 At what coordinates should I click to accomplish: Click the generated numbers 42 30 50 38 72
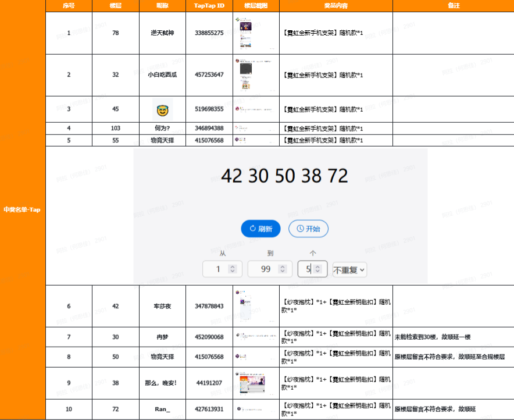tap(284, 176)
